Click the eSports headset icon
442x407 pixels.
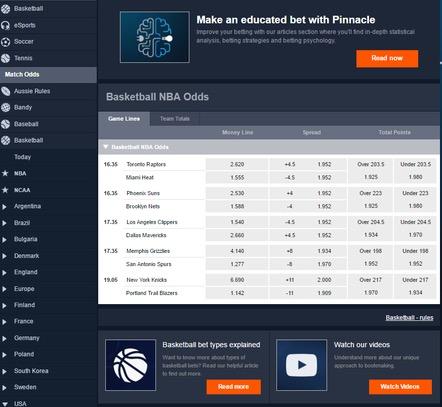[5, 25]
